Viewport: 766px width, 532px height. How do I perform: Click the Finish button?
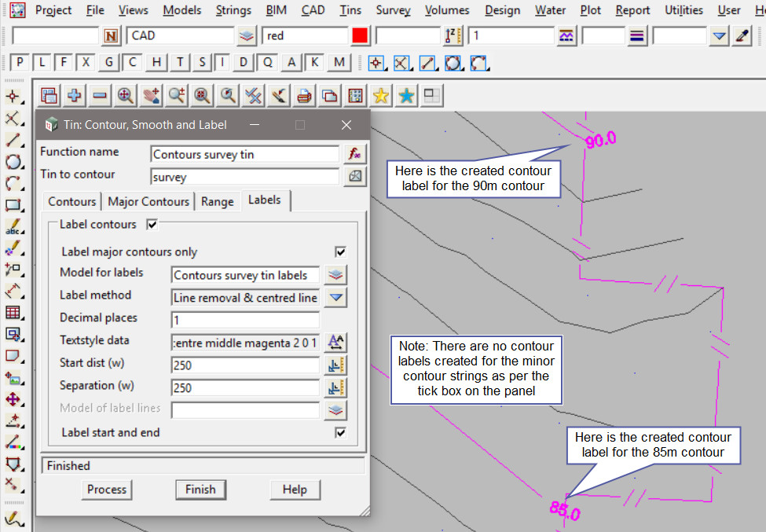tap(200, 490)
